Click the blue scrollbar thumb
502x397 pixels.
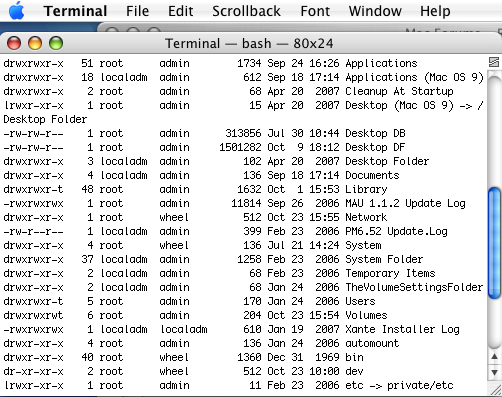coord(494,243)
